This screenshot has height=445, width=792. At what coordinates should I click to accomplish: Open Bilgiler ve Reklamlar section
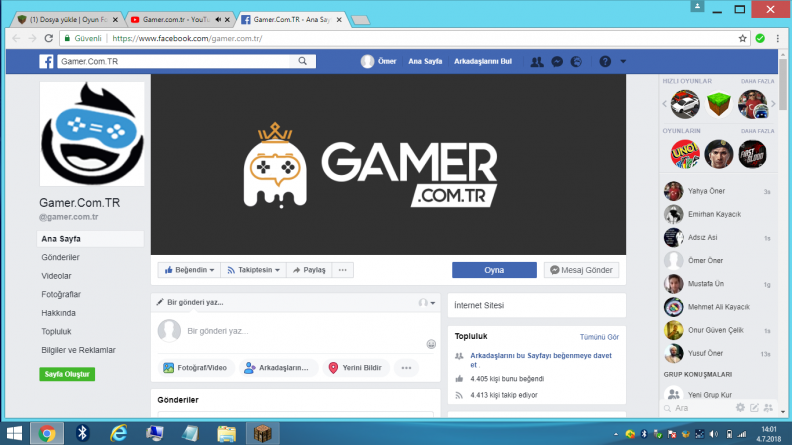[78, 350]
